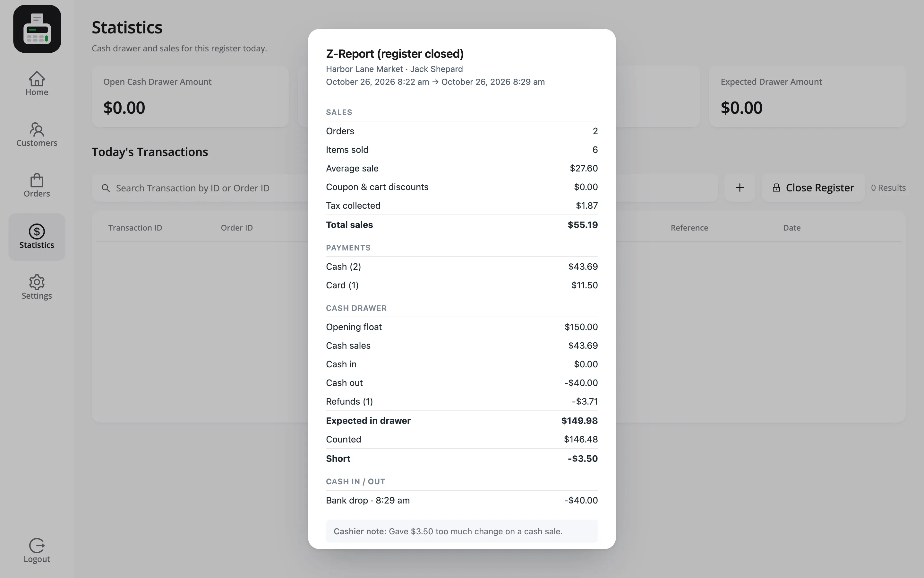924x578 pixels.
Task: Click the Order ID column header
Action: pyautogui.click(x=237, y=228)
